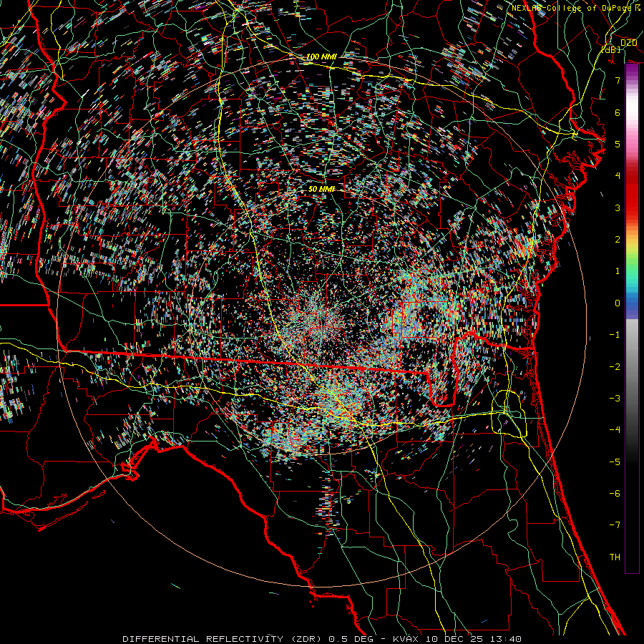
Task: Click the scale value "3"
Action: tap(618, 208)
